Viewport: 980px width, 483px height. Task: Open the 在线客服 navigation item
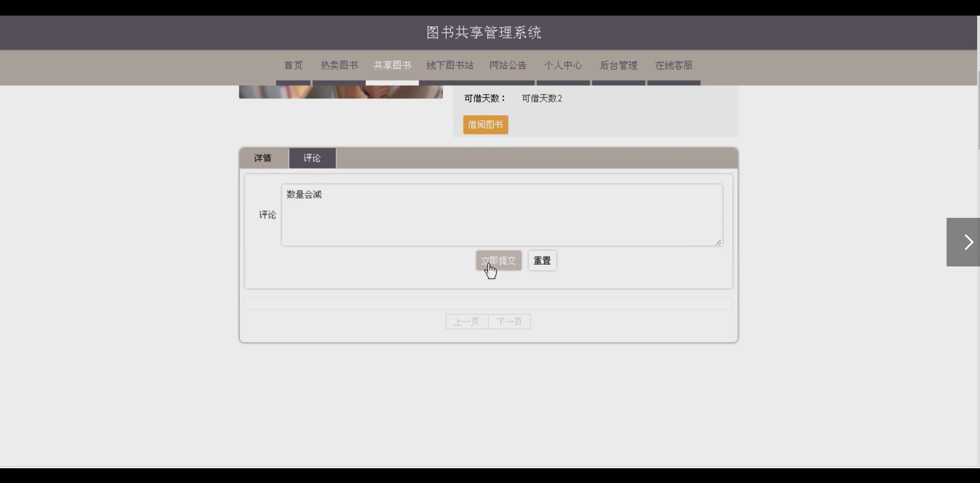point(674,66)
